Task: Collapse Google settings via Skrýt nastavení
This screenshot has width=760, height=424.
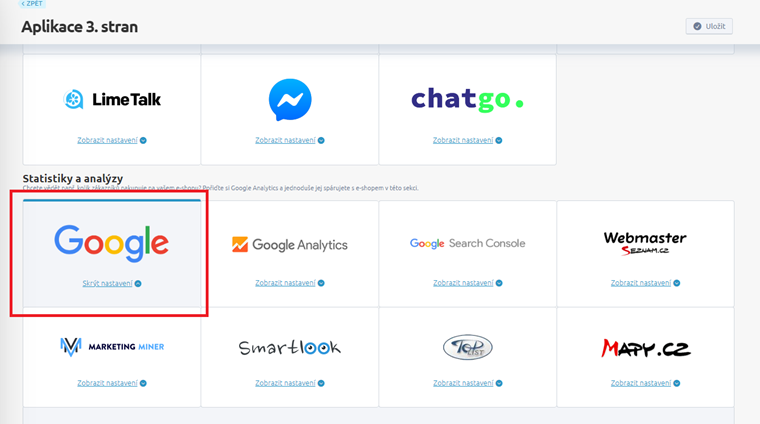Action: [108, 283]
